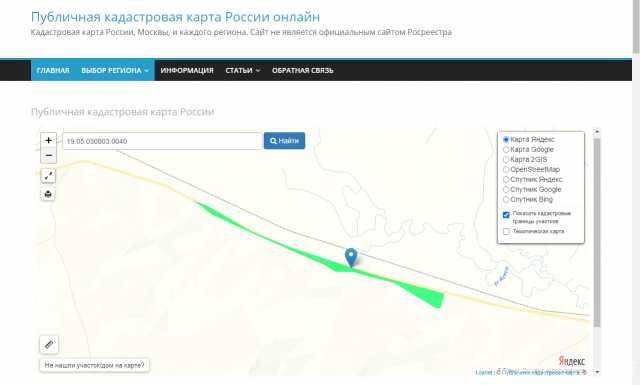Click the print map icon
640x385 pixels.
48,194
